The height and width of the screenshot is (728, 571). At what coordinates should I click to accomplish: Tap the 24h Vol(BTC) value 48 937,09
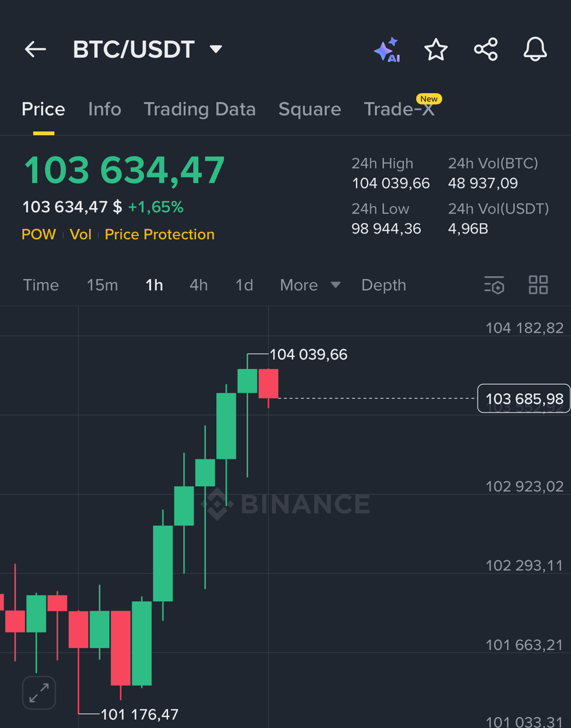[483, 183]
